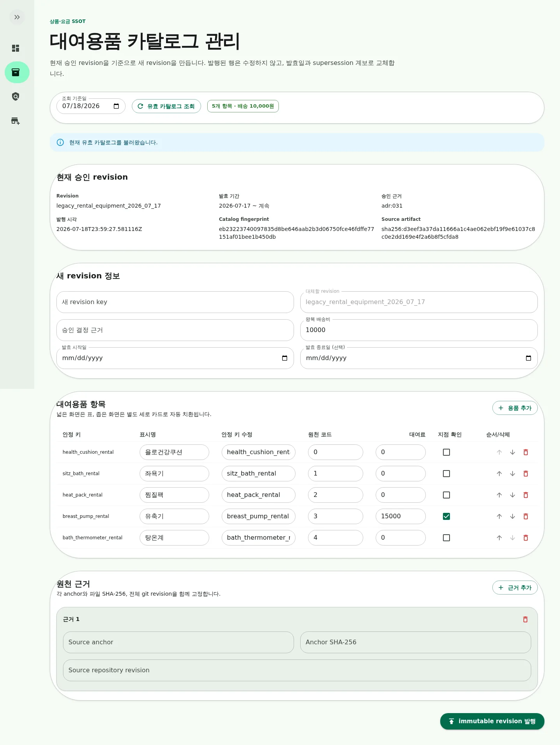
Task: Open calendar picker for 발효 종료일 (선택)
Action: pos(528,358)
